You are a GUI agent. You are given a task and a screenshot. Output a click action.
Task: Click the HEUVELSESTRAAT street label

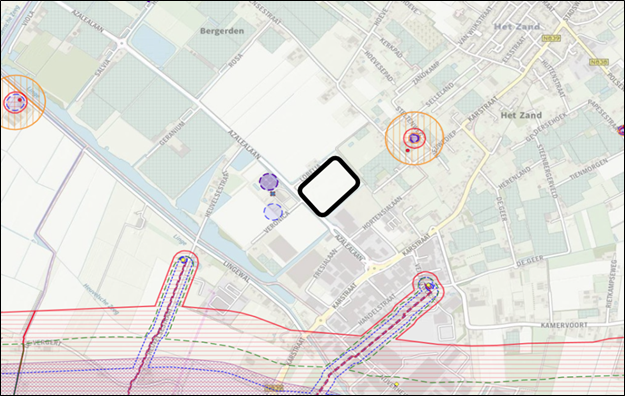coord(216,195)
